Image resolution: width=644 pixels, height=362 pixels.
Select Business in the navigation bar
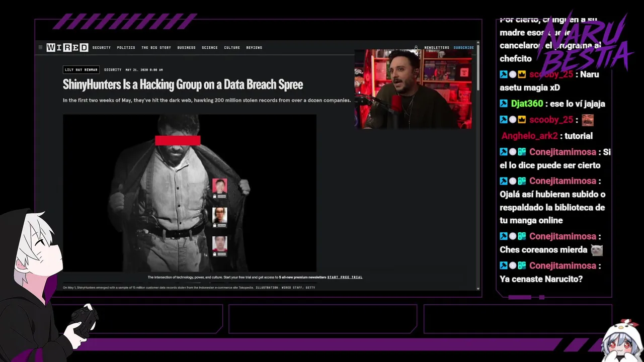click(x=186, y=48)
